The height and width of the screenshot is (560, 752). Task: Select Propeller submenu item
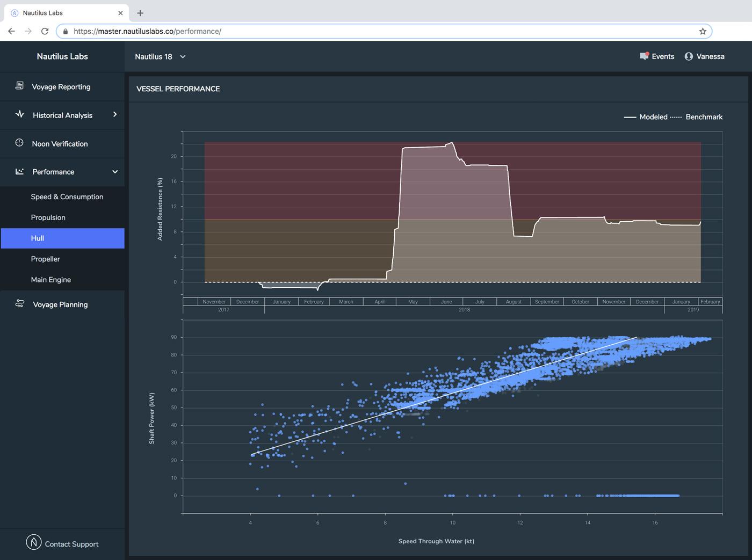[46, 259]
